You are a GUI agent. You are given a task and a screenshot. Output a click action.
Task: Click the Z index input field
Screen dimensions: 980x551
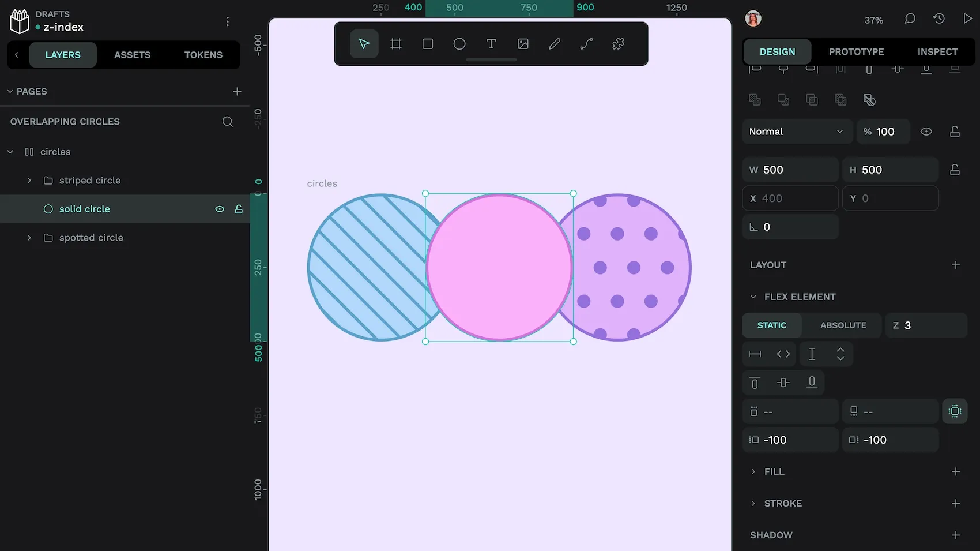click(931, 325)
